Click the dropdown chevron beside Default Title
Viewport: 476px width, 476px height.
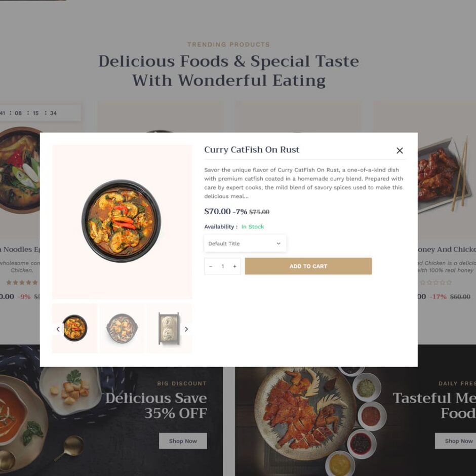tap(279, 244)
